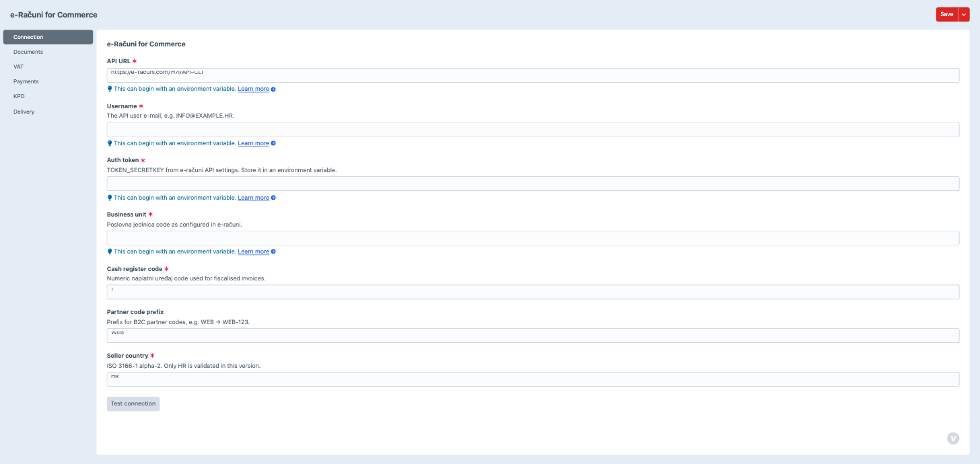Focus the API URL input field

[533, 75]
